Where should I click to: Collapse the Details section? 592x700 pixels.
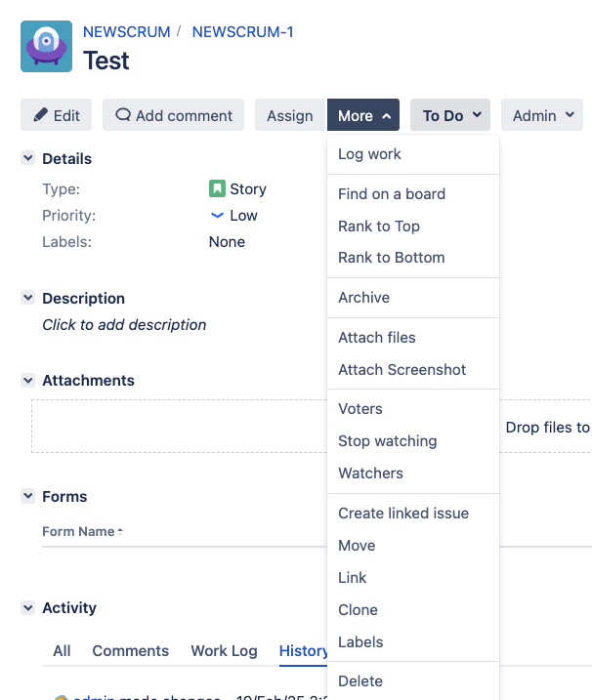[28, 158]
